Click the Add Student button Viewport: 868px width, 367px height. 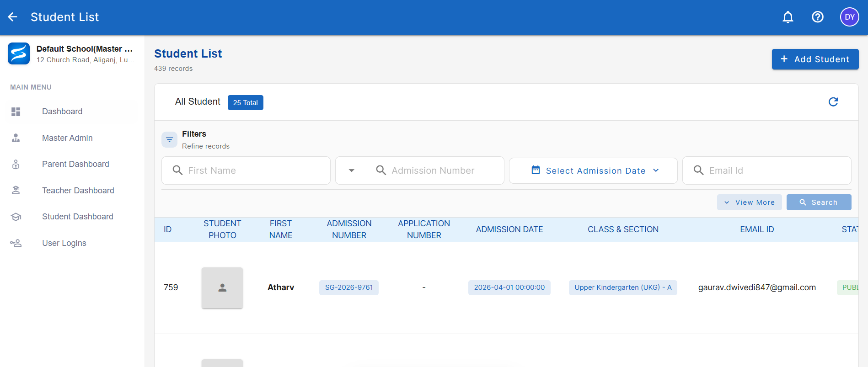pos(815,59)
